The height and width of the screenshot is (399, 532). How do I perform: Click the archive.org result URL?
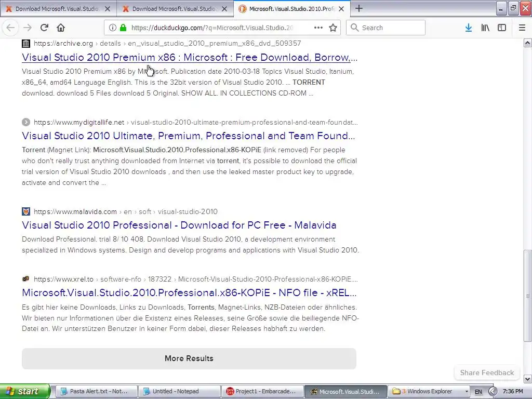[167, 44]
